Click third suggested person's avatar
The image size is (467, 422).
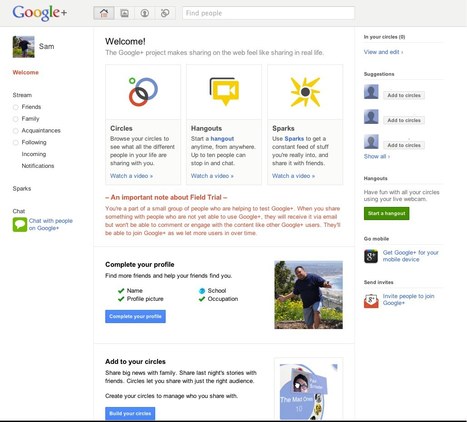(371, 142)
